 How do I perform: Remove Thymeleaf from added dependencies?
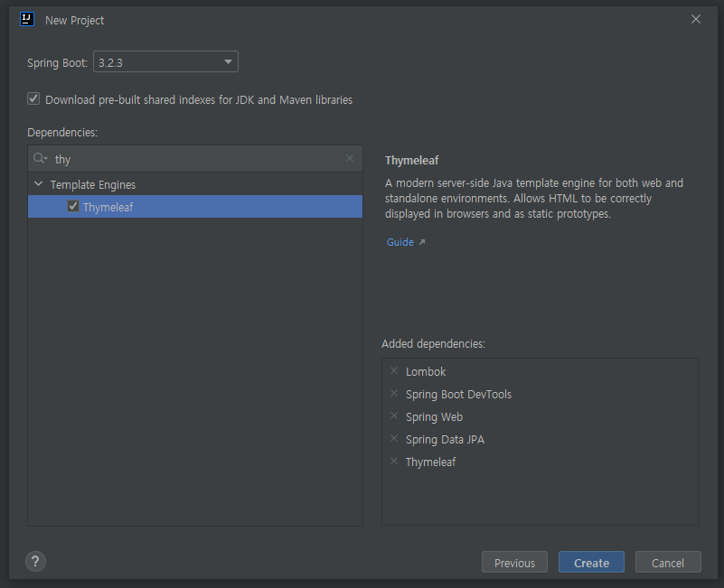coord(394,461)
